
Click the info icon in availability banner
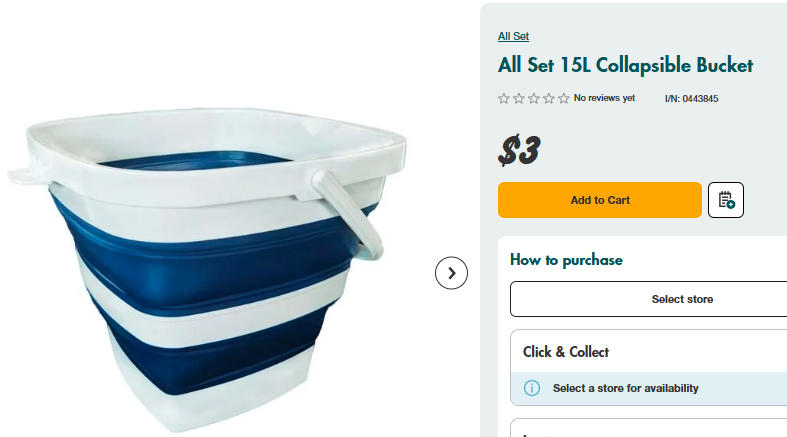click(x=532, y=388)
